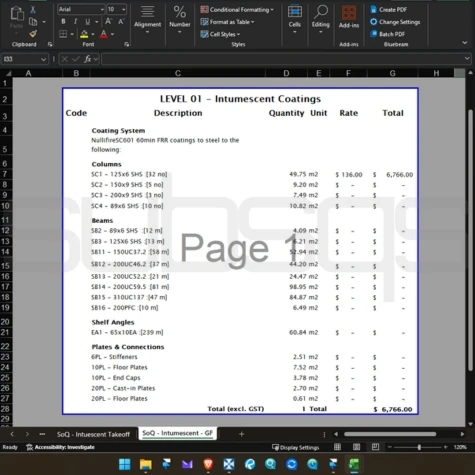Switch to SoQ - Intuescent Takeoff sheet
This screenshot has height=475, width=475.
pyautogui.click(x=93, y=434)
